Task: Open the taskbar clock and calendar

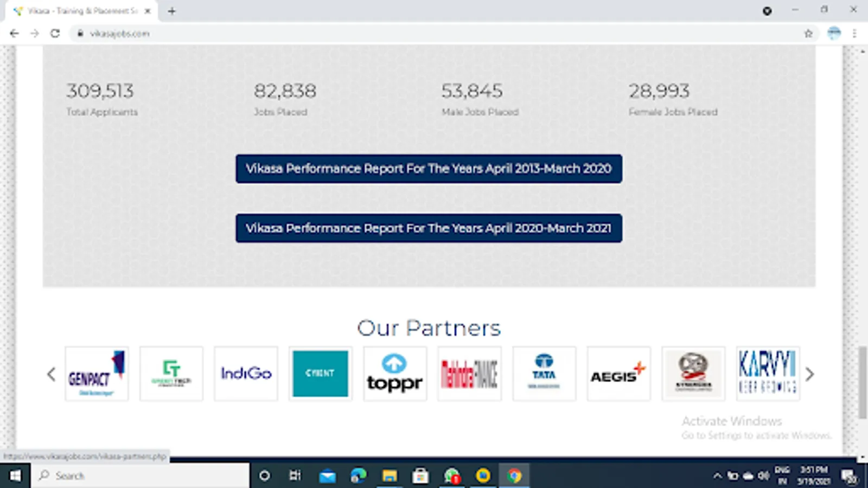Action: click(814, 476)
